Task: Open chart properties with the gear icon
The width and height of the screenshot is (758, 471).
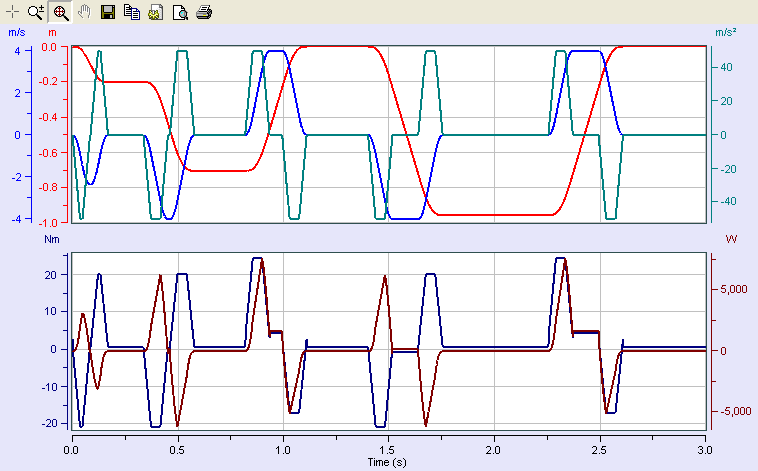Action: [155, 12]
